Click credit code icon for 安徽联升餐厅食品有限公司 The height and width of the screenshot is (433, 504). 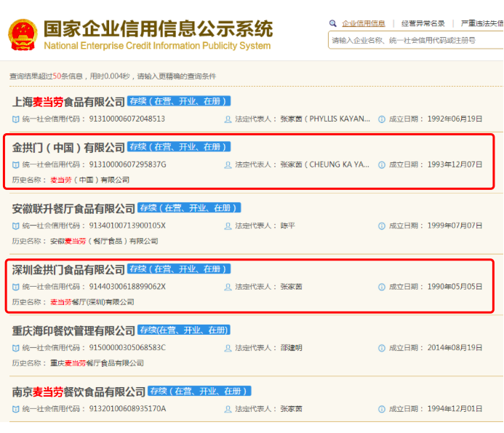[x=15, y=226]
